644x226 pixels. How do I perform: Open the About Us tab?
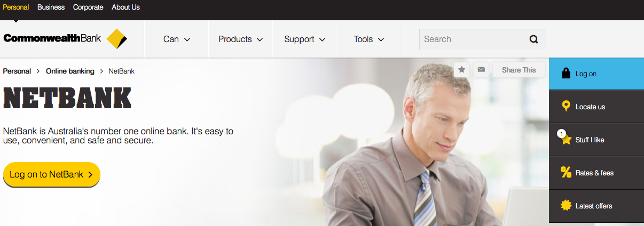coord(125,7)
